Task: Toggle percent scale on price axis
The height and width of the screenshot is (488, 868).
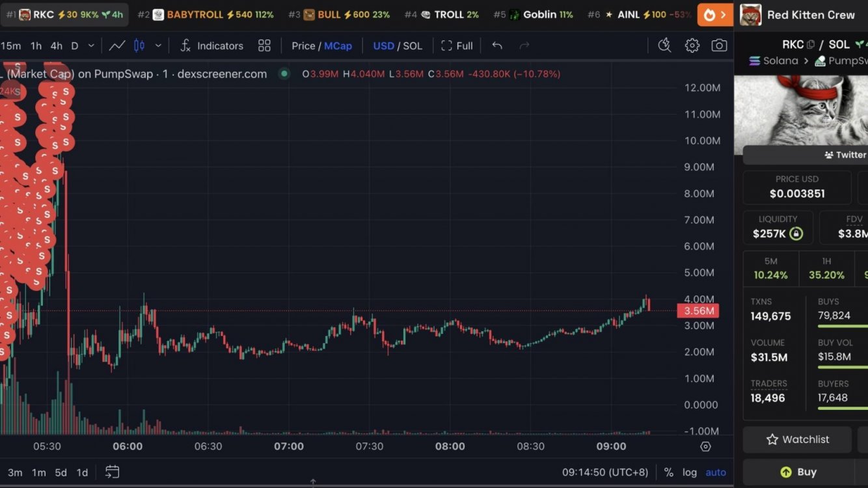Action: 668,472
